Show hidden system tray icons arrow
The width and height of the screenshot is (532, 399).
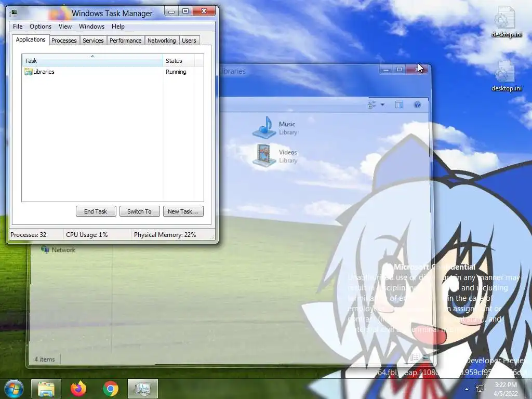coord(467,389)
